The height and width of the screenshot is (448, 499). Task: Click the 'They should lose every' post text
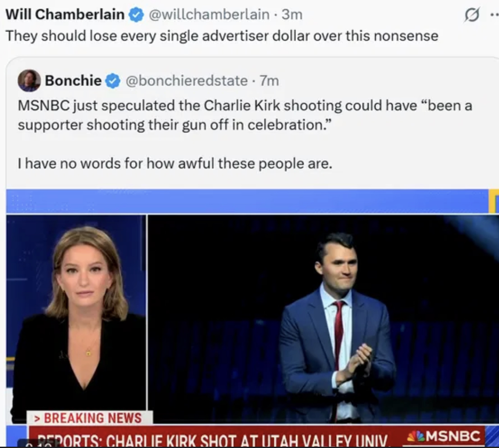(x=222, y=35)
